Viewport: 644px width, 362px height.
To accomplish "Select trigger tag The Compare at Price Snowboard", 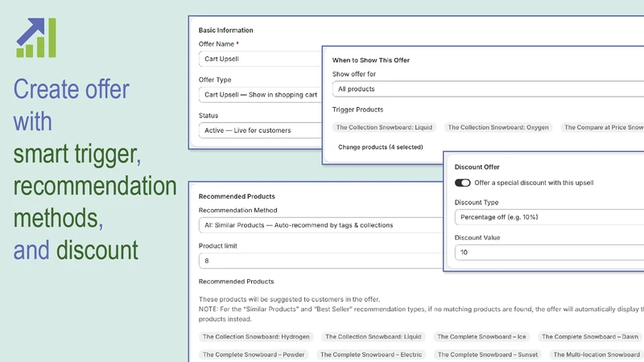I will tap(603, 128).
